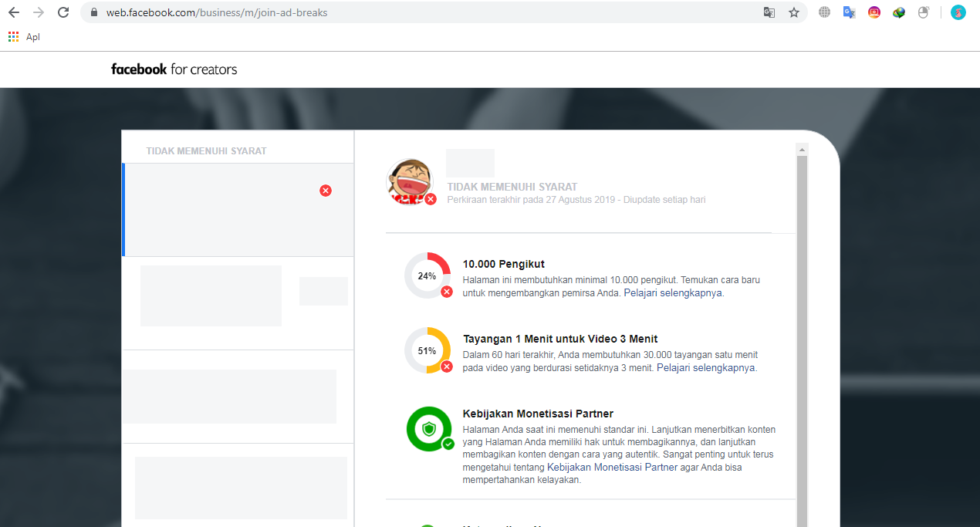Viewport: 980px width, 527px height.
Task: Click the 24% followers progress circle
Action: tap(426, 275)
